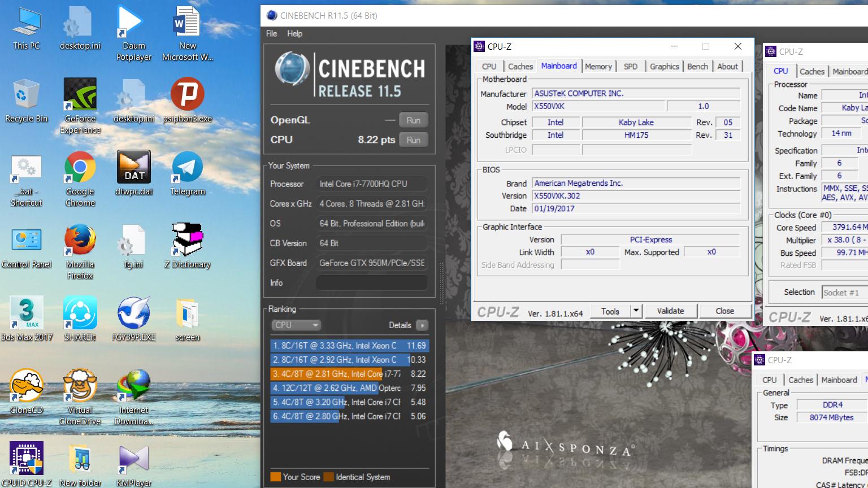The width and height of the screenshot is (868, 488).
Task: Open the Recycle Bin
Action: (x=27, y=101)
